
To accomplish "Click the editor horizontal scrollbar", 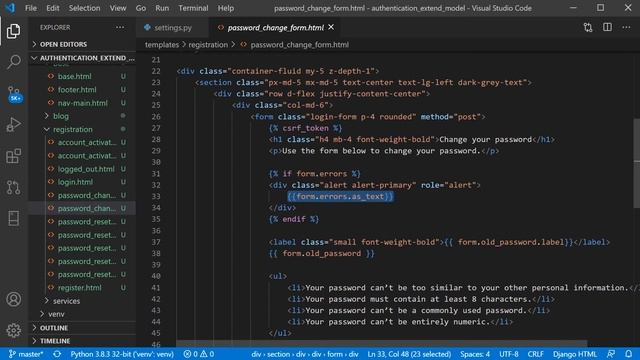I will coord(382,343).
